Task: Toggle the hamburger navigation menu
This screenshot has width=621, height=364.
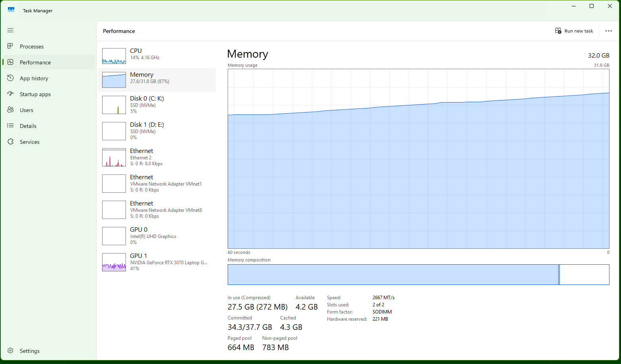Action: click(x=10, y=30)
